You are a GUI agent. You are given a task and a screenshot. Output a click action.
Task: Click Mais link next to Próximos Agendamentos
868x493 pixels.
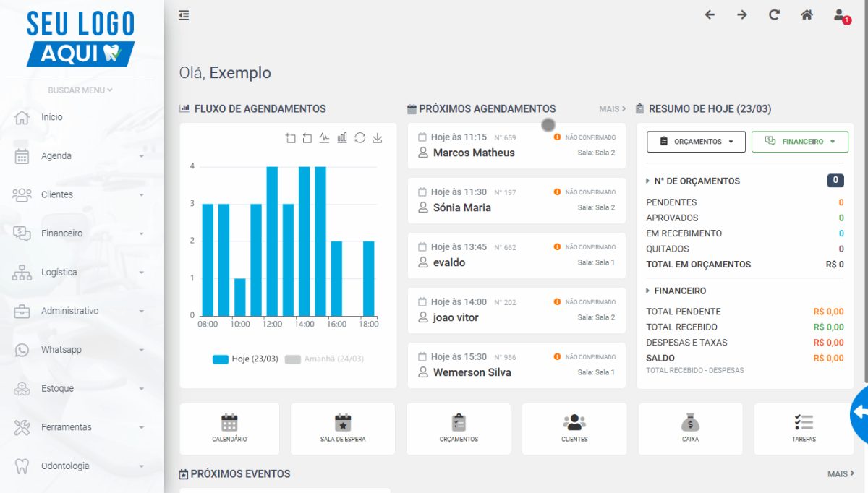pyautogui.click(x=613, y=109)
